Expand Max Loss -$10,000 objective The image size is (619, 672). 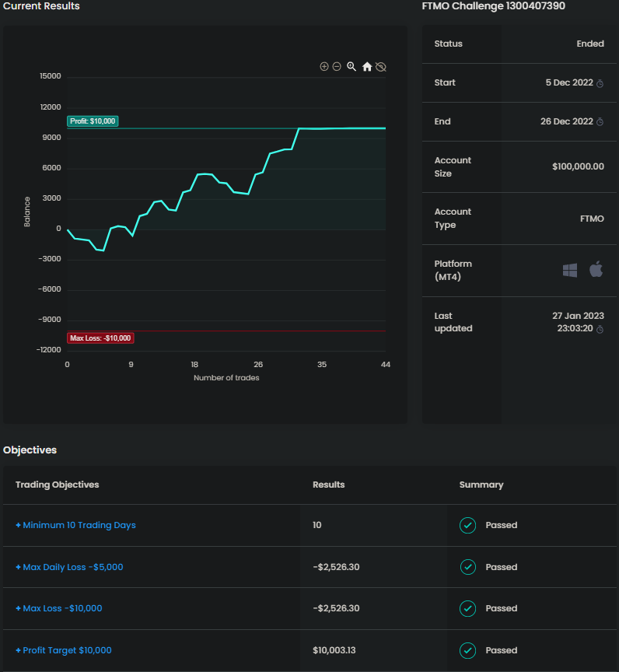click(59, 608)
